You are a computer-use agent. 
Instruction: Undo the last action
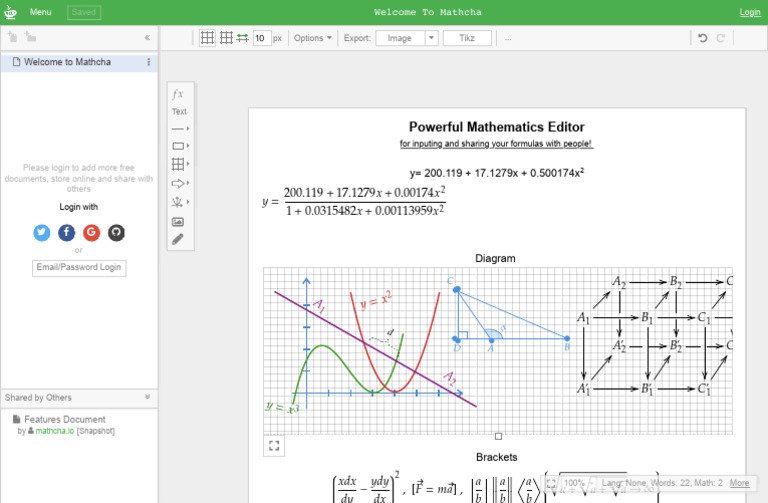pyautogui.click(x=702, y=38)
